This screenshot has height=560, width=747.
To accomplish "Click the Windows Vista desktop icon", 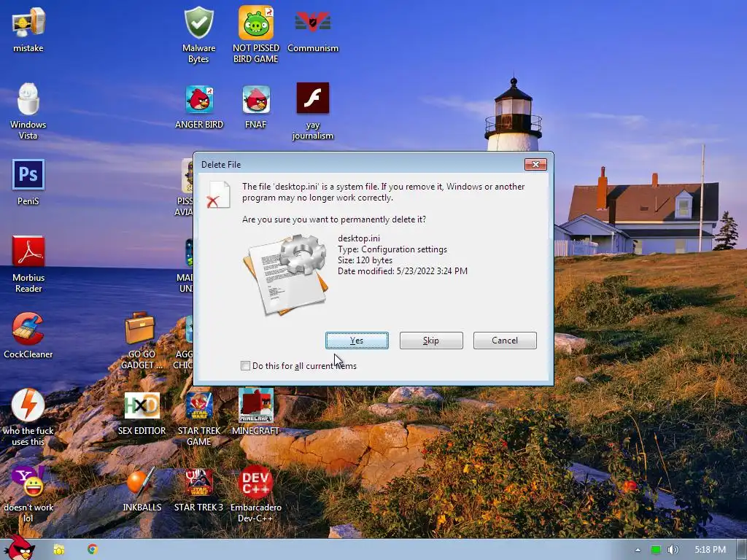I will click(28, 111).
